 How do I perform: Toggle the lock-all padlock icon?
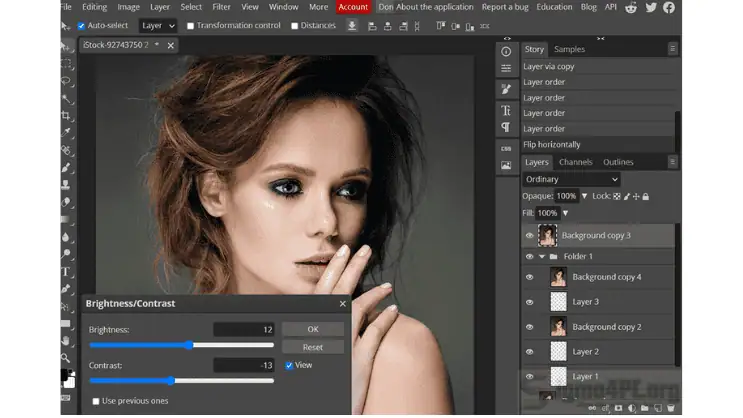[x=645, y=196]
